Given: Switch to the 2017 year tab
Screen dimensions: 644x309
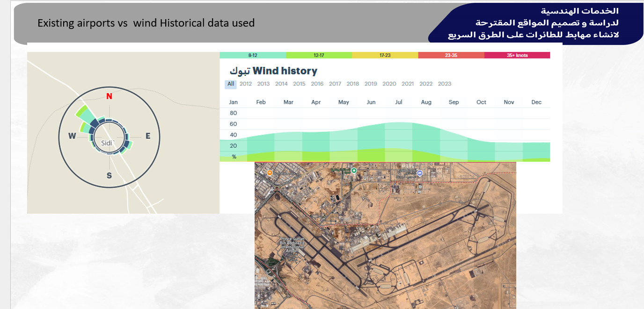Looking at the screenshot, I should click(x=335, y=84).
